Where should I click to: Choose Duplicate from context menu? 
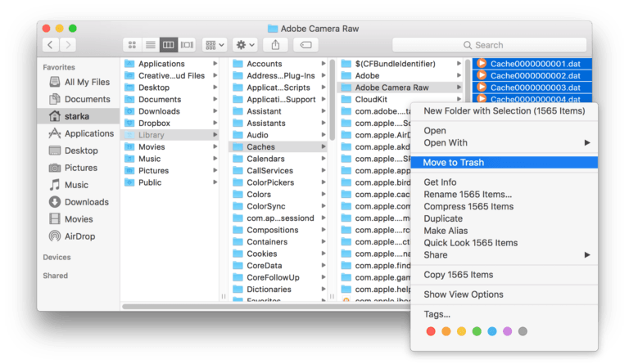coord(505,218)
